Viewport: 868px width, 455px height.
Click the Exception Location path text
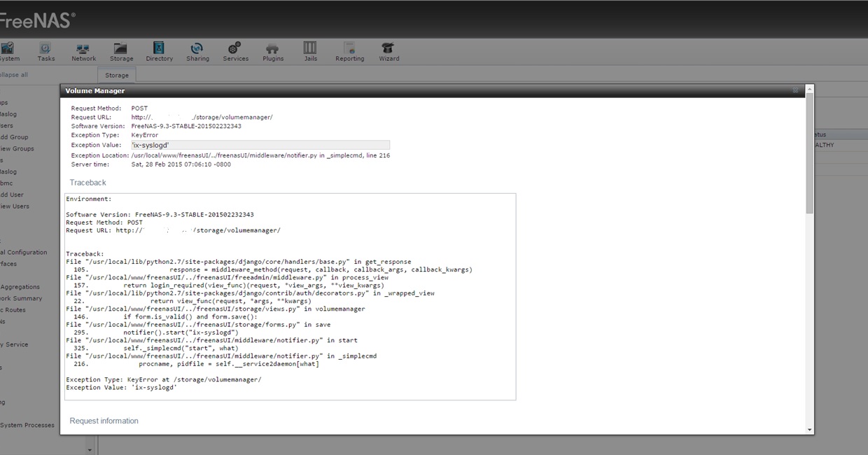point(260,155)
